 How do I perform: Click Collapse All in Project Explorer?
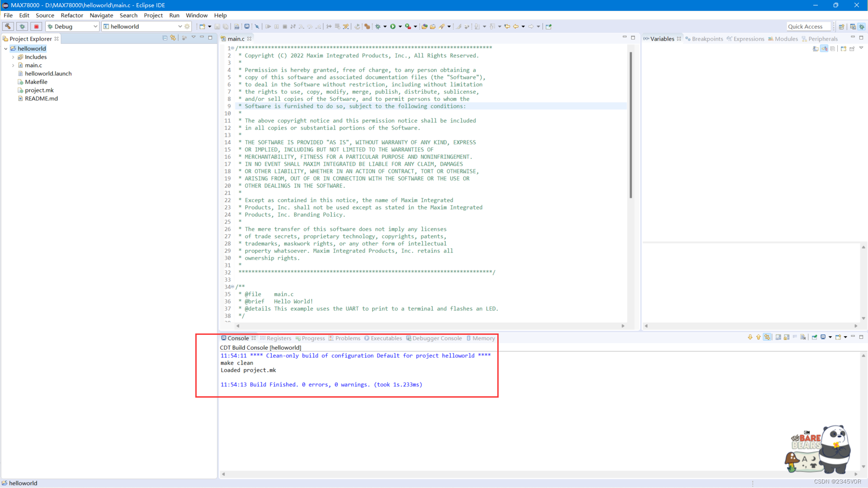[165, 38]
